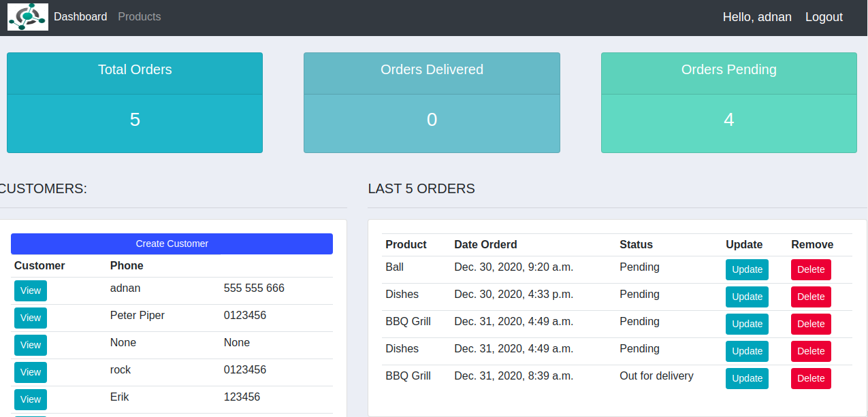Click the Logout link

point(824,16)
